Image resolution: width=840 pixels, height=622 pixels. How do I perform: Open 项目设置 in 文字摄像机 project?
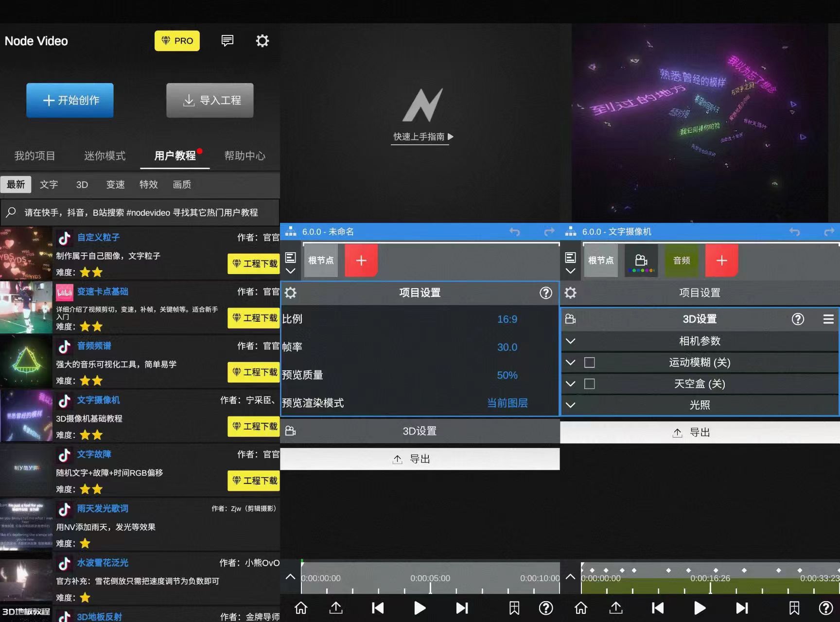tap(700, 293)
